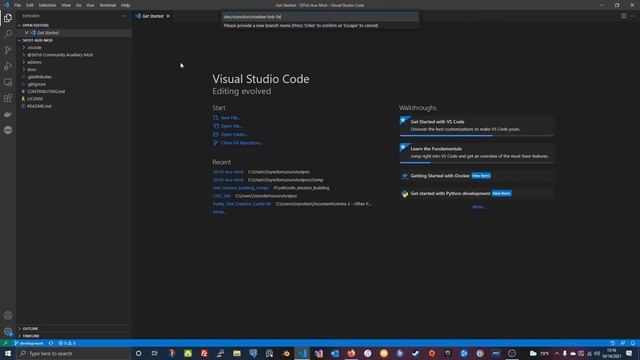Image resolution: width=640 pixels, height=360 pixels.
Task: Open the Manage gear in activity bar
Action: coord(8,331)
